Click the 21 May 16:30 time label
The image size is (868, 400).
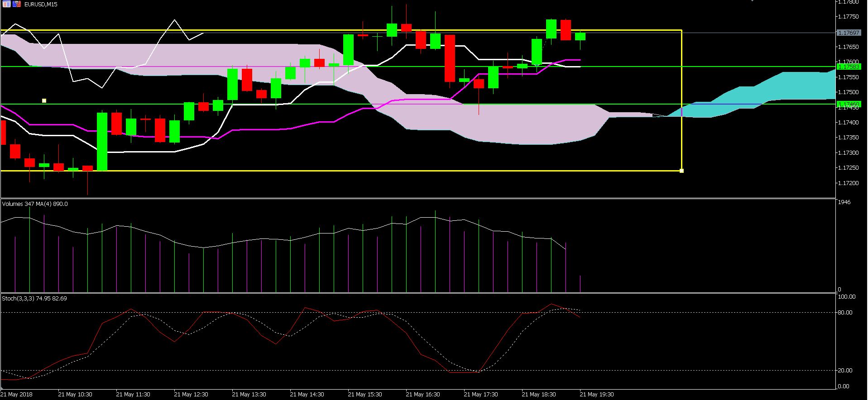423,395
